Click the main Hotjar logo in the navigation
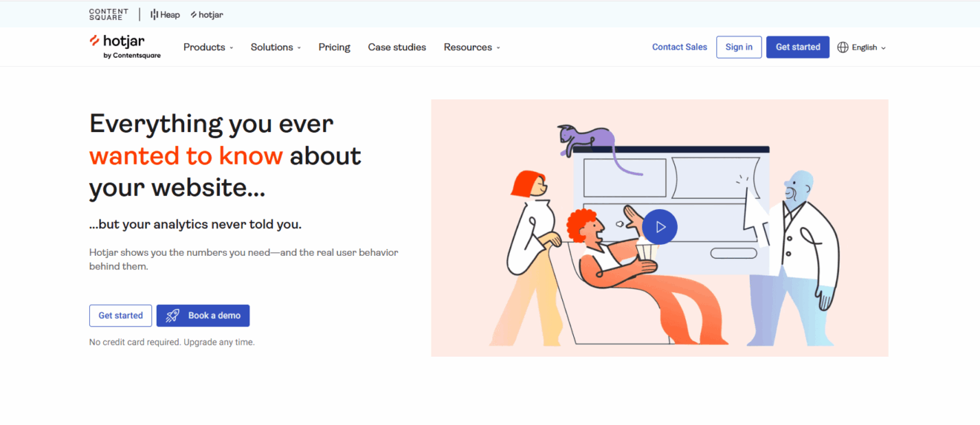 tap(117, 41)
